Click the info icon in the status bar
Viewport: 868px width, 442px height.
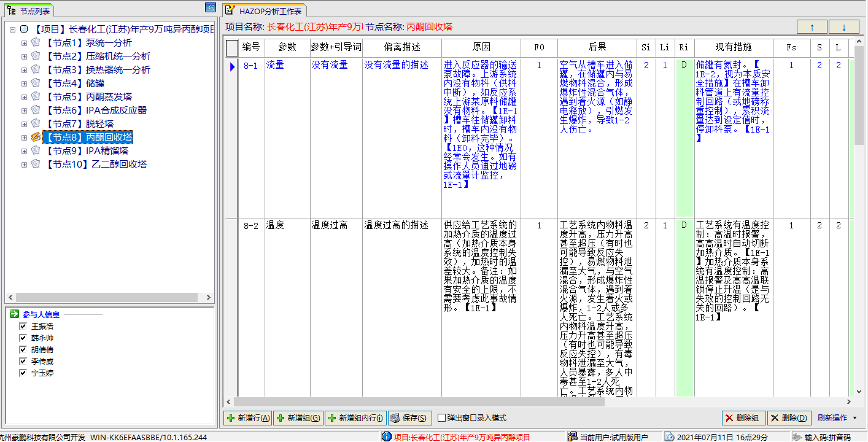tap(386, 436)
